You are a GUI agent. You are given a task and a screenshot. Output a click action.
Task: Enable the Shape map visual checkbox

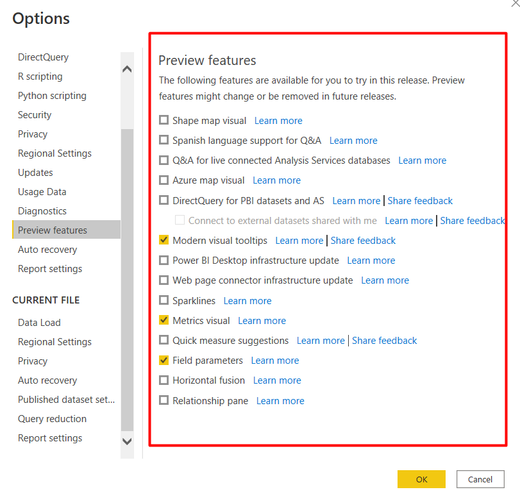pos(164,120)
